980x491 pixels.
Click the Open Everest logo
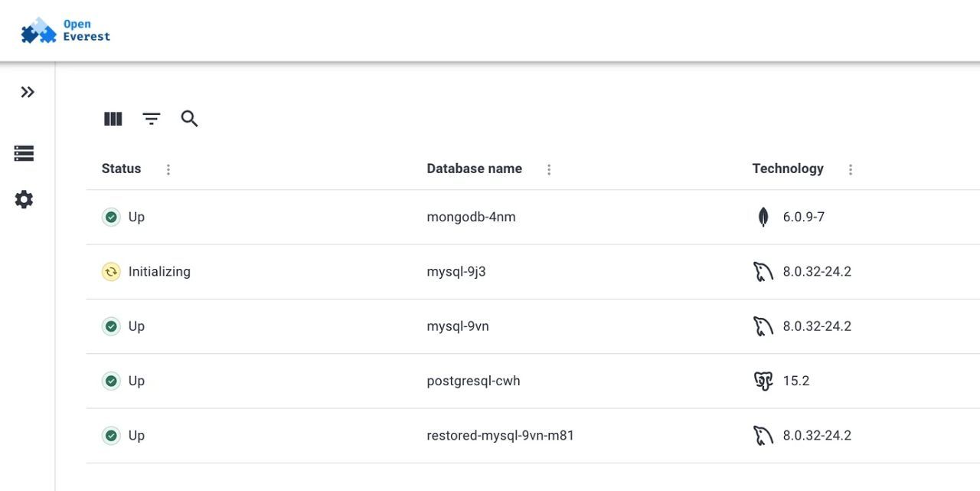pos(66,31)
